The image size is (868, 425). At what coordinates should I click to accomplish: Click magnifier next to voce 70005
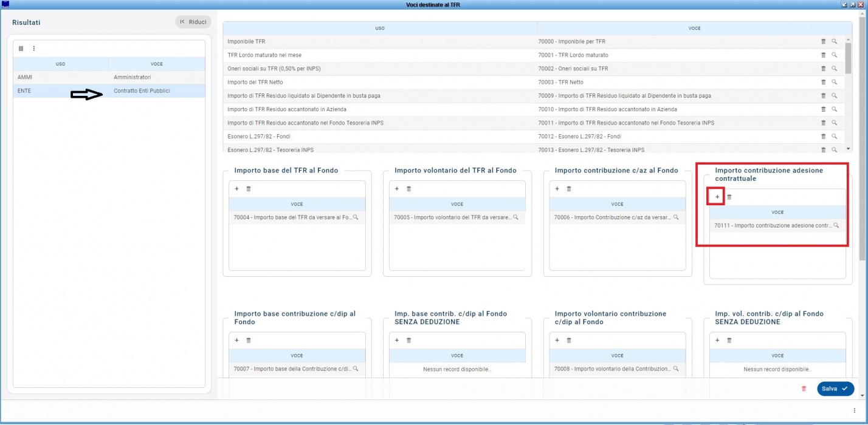point(515,217)
